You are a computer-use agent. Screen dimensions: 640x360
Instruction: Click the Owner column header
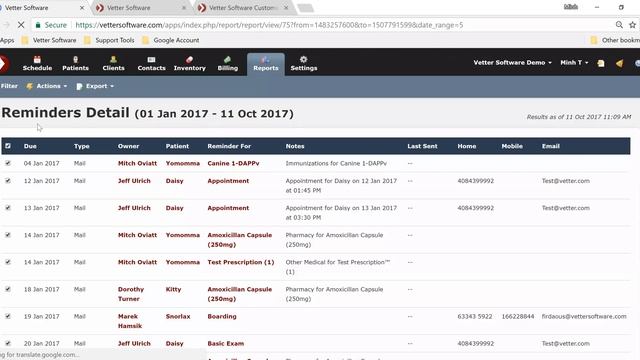[x=128, y=146]
